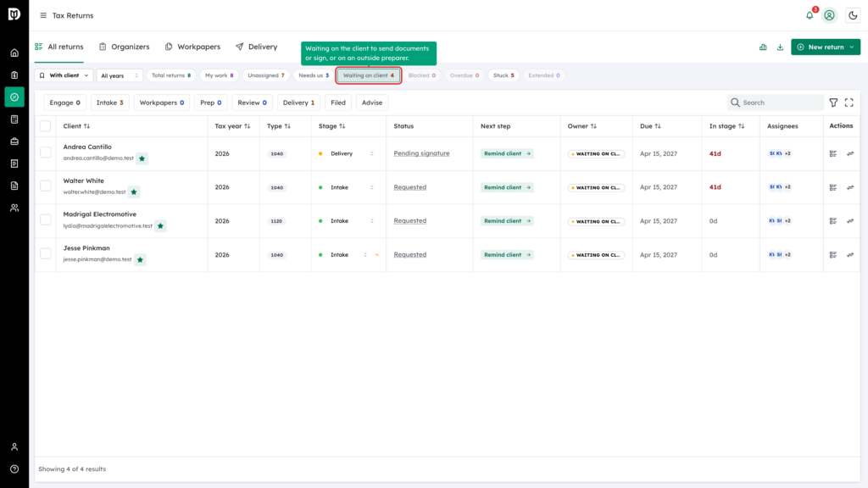Switch to the All returns tab

coord(59,47)
